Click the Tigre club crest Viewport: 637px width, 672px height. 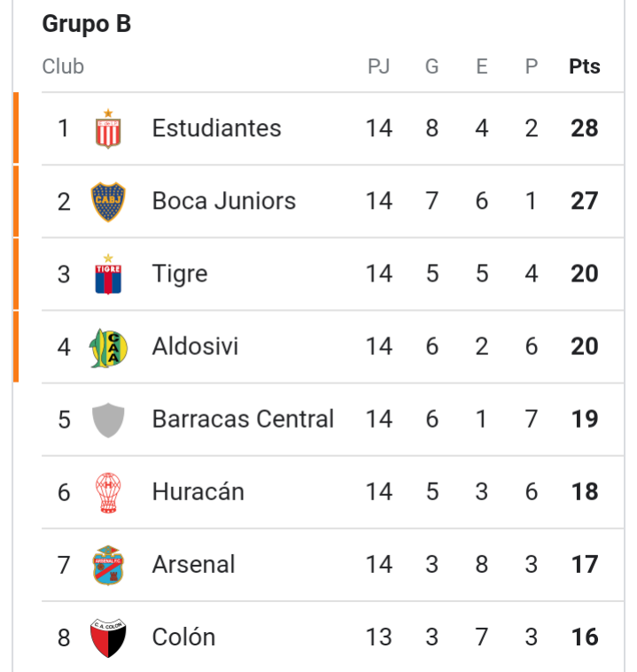coord(108,274)
